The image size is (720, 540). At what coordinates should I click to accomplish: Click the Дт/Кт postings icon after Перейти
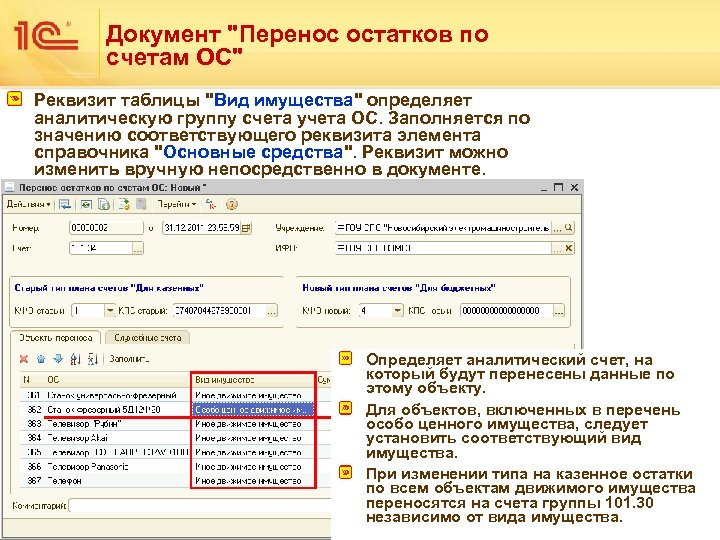[211, 204]
